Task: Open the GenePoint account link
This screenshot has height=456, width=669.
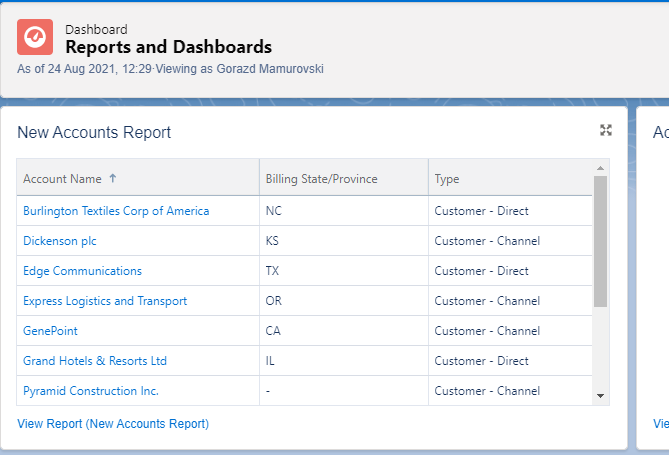Action: [x=50, y=331]
